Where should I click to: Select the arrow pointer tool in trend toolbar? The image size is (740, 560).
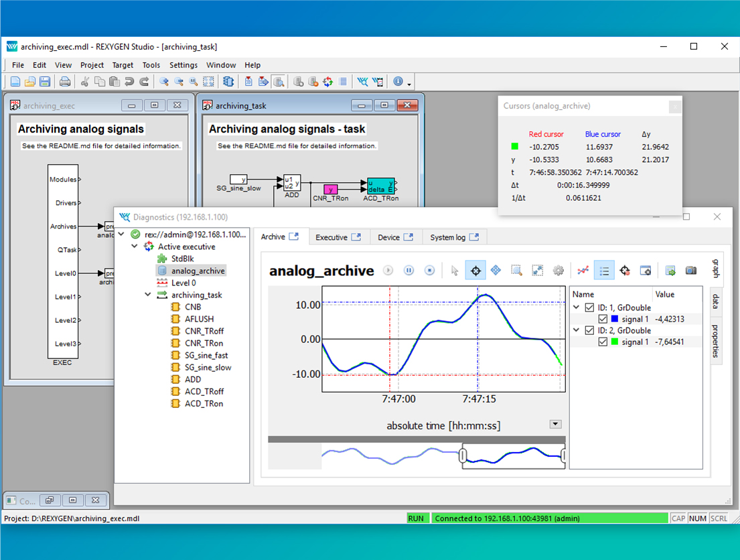coord(455,271)
